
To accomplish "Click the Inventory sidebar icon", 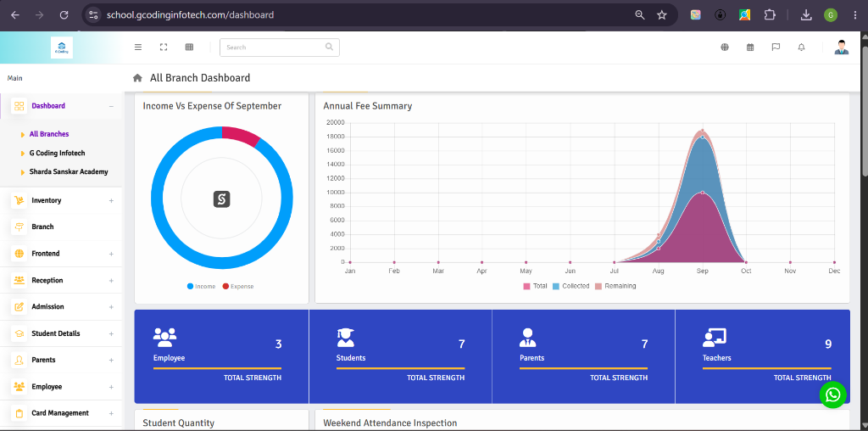I will coord(19,200).
